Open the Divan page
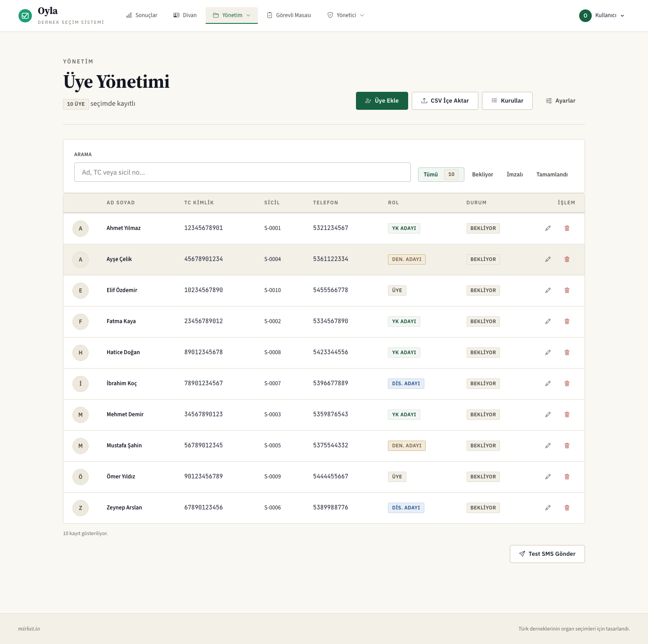 pyautogui.click(x=185, y=15)
